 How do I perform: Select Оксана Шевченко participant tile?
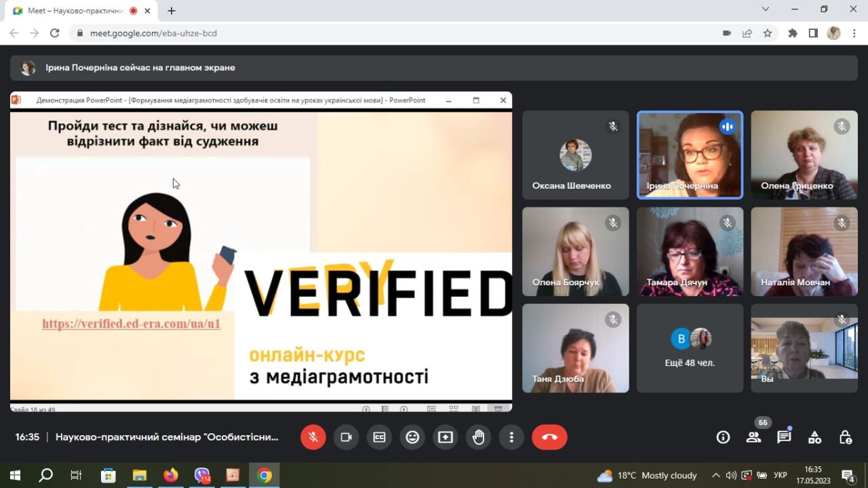tap(576, 155)
